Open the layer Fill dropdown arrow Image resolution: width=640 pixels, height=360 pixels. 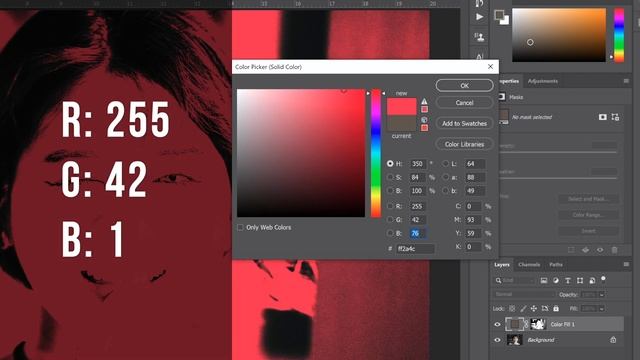click(602, 309)
